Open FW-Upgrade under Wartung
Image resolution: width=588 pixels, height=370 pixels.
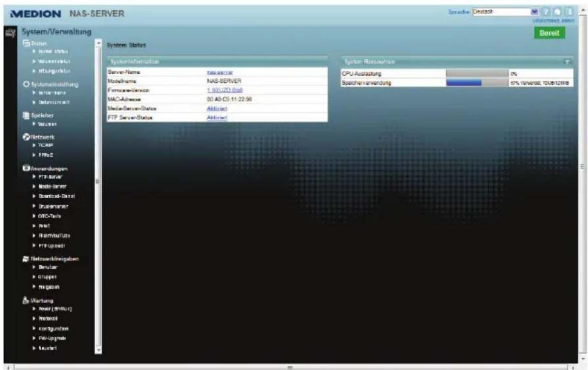(52, 338)
